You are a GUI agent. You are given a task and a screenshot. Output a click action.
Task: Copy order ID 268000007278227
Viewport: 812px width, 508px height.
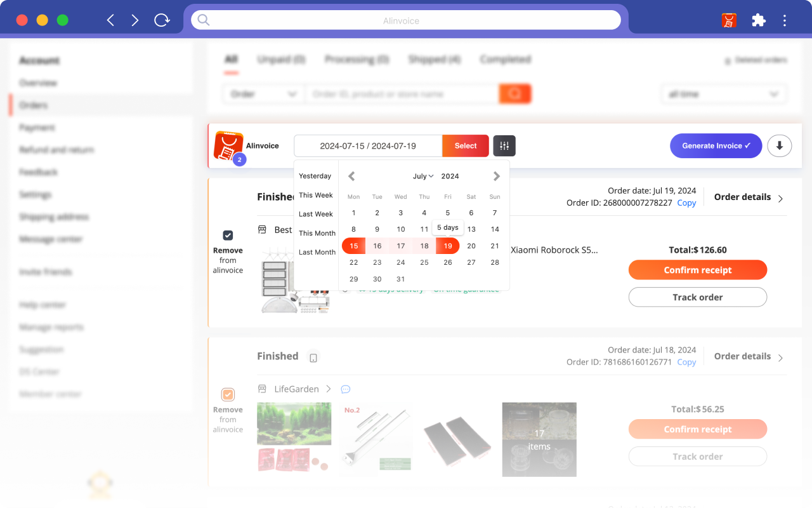click(686, 203)
